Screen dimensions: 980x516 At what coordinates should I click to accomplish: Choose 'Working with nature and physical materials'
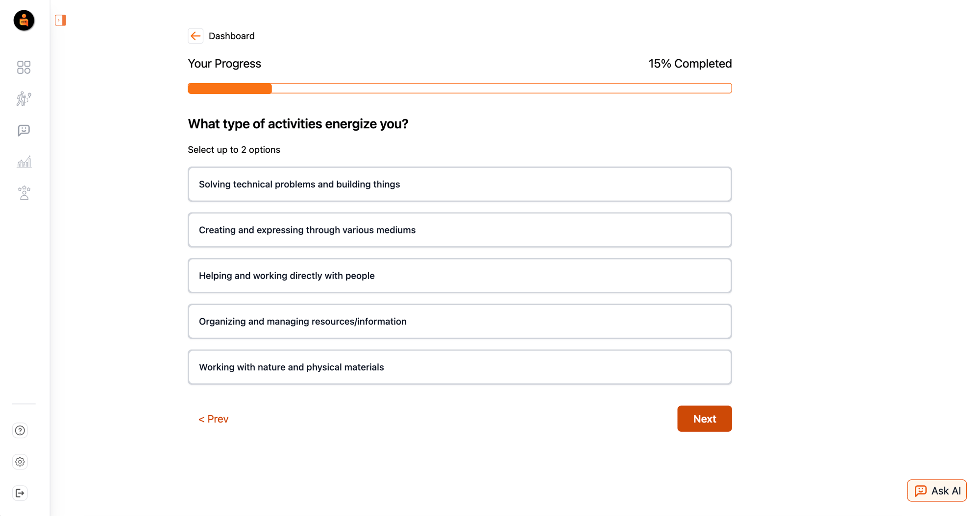tap(459, 367)
